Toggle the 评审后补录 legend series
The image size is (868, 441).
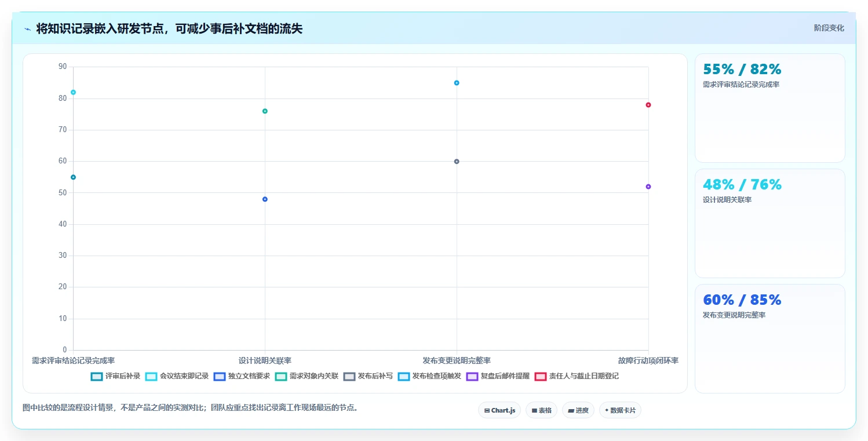116,376
